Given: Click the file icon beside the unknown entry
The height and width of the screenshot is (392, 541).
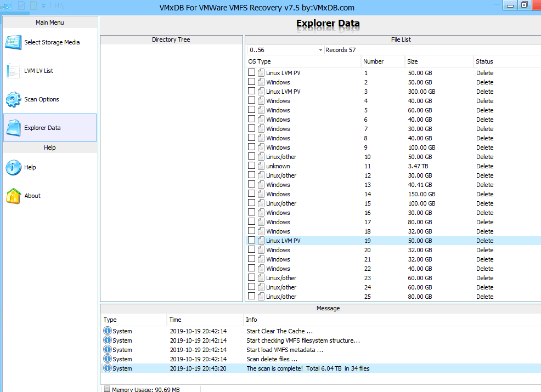Looking at the screenshot, I should (x=261, y=166).
